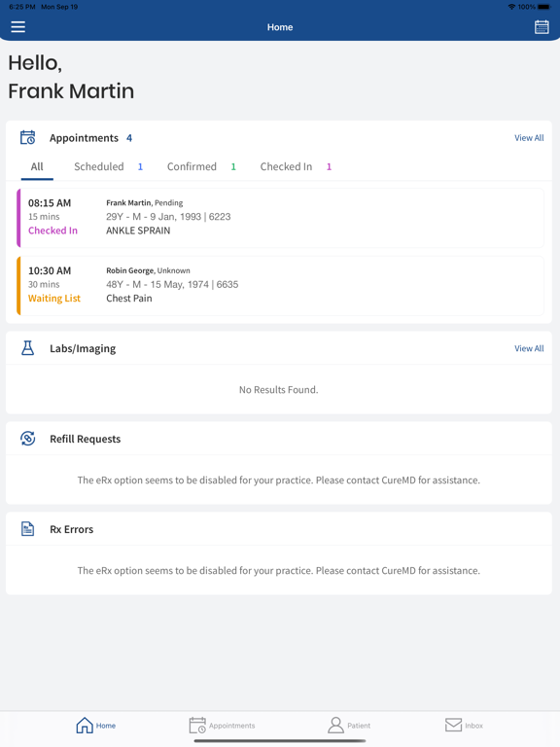Open the 08:15 AM Frank Martin appointment
Viewport: 560px width, 747px height.
pyautogui.click(x=280, y=218)
